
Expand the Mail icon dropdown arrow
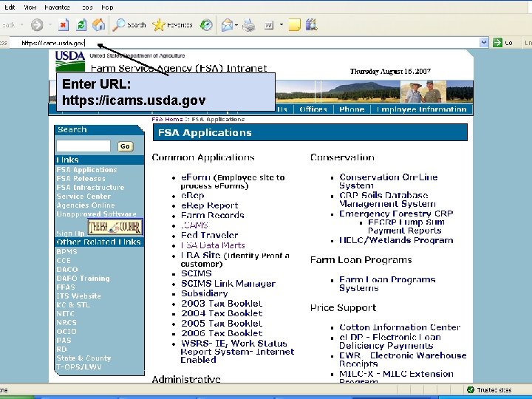236,25
